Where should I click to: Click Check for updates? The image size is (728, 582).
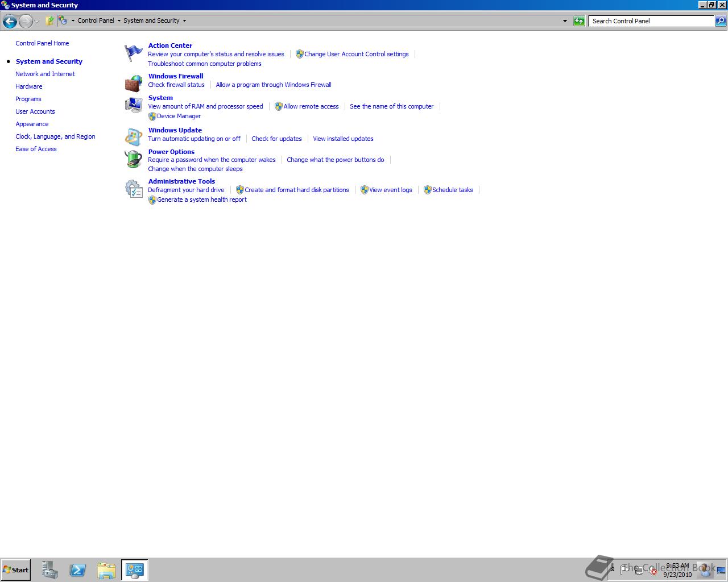pos(276,139)
